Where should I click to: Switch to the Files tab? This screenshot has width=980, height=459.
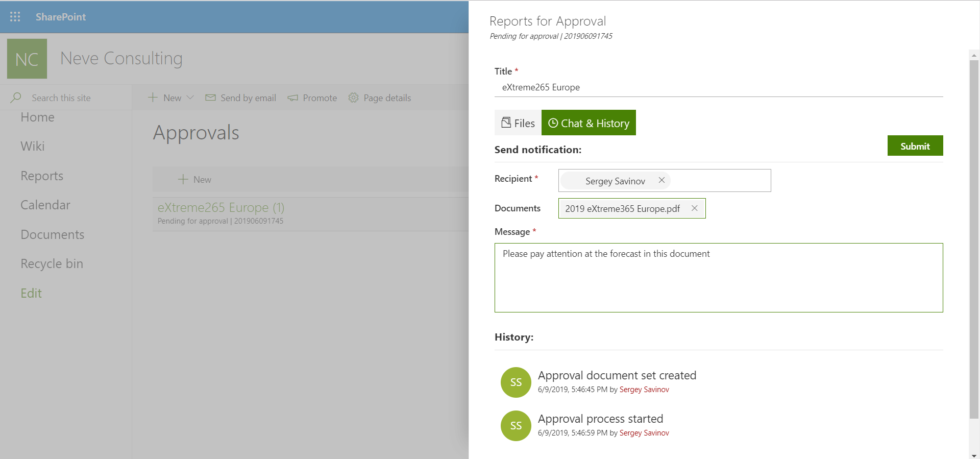pos(518,123)
